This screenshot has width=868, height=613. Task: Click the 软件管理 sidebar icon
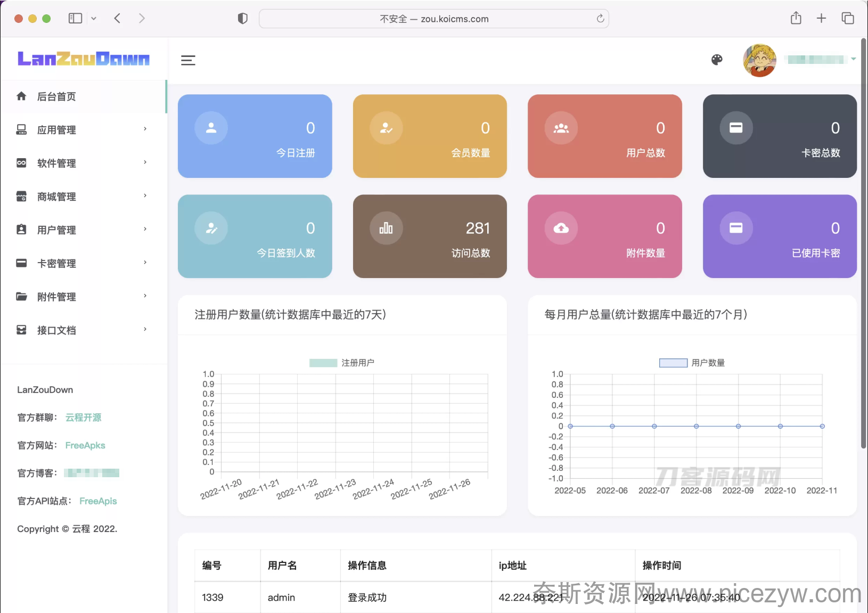coord(21,163)
